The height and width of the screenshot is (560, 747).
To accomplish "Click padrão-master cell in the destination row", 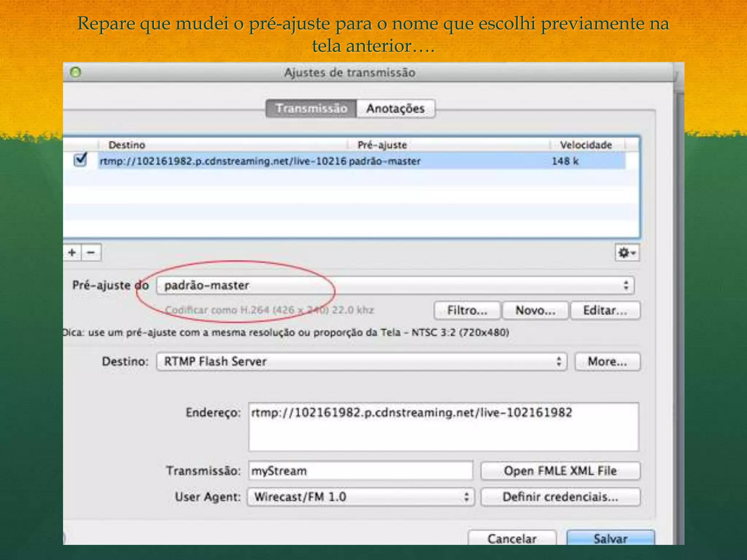I will 385,161.
